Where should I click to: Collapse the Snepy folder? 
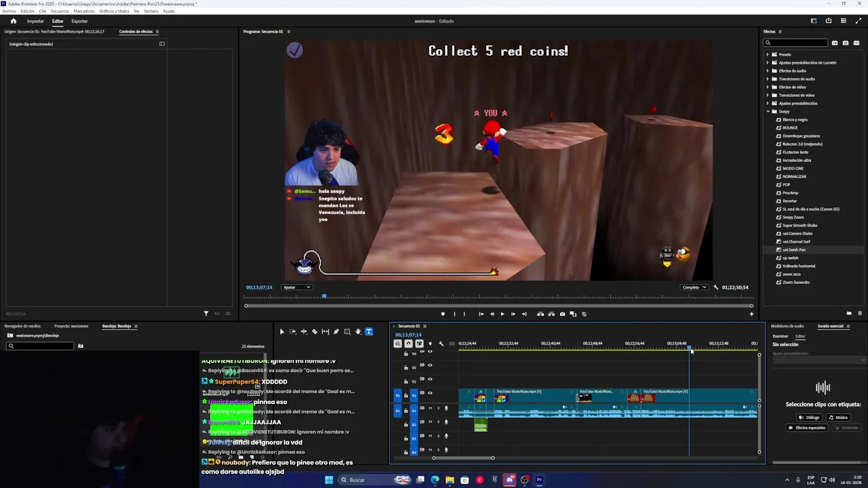(768, 111)
